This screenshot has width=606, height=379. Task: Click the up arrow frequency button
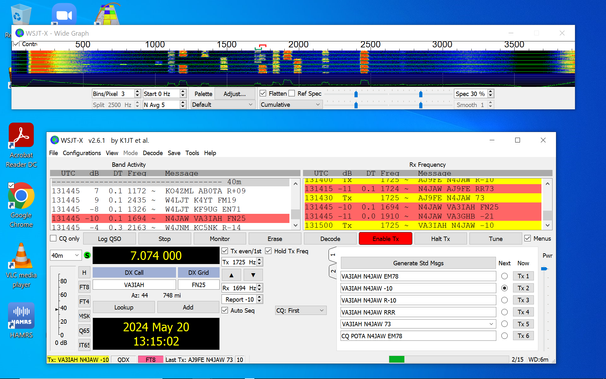232,275
